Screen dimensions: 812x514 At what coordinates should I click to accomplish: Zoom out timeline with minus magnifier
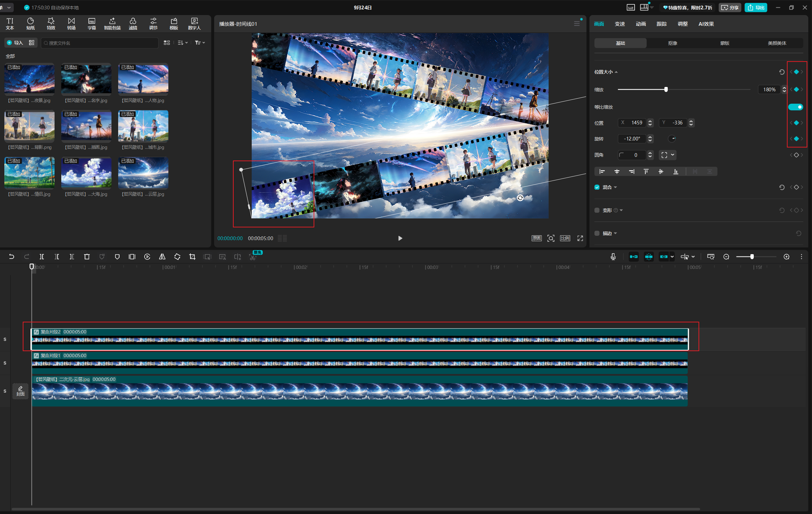click(726, 256)
